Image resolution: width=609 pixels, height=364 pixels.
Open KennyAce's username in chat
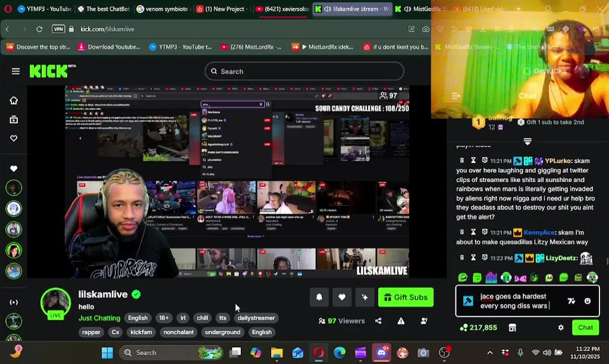(x=539, y=233)
